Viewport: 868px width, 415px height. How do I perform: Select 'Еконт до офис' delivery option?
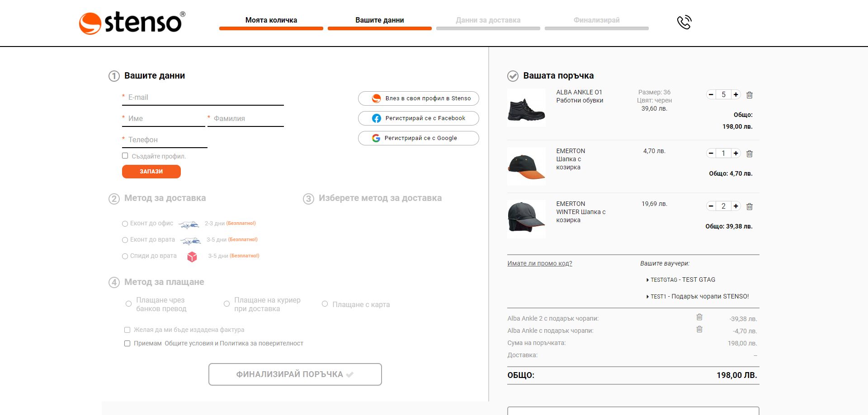[125, 224]
